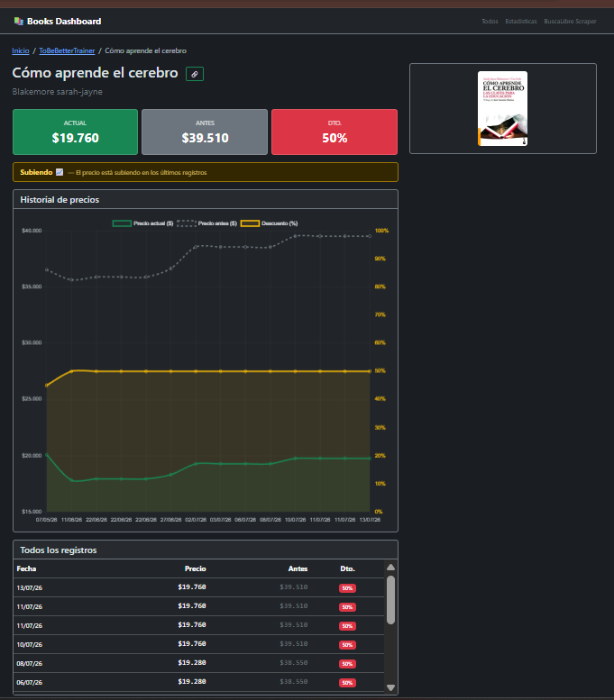Click the rising chart emoji beside Subiendo
614x700 pixels.
pos(60,172)
